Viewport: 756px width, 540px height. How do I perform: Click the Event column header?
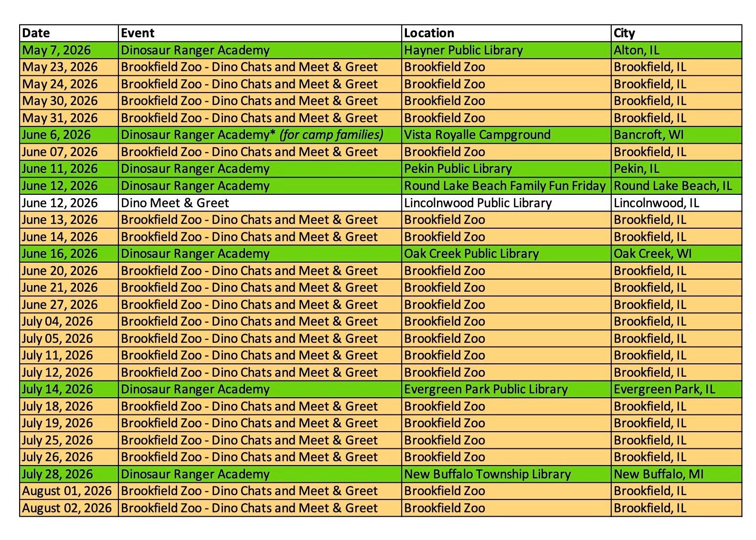coord(260,33)
